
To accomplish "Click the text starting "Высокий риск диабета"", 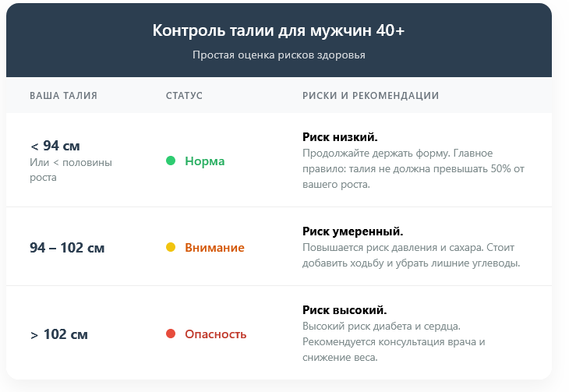I will click(x=394, y=342).
